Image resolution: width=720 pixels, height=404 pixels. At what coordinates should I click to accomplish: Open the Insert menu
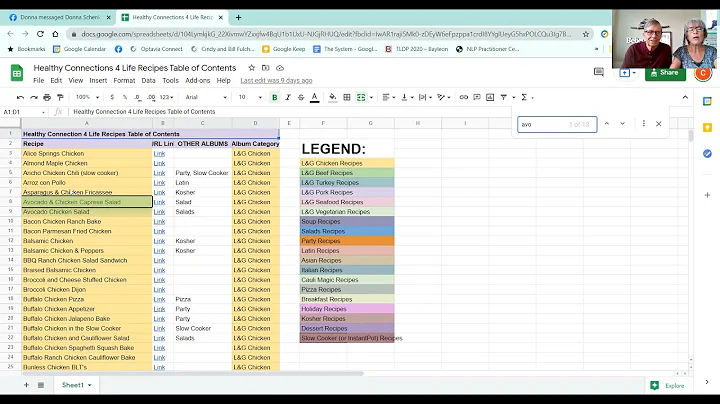98,80
